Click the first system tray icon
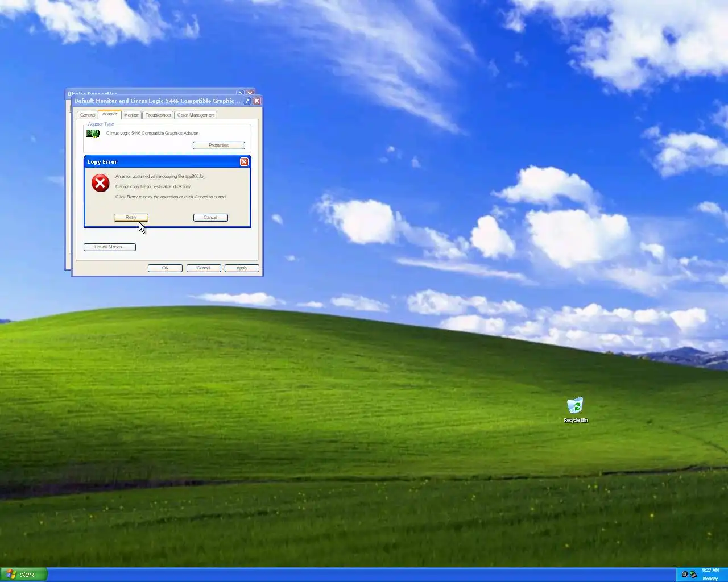The width and height of the screenshot is (728, 582). 685,575
